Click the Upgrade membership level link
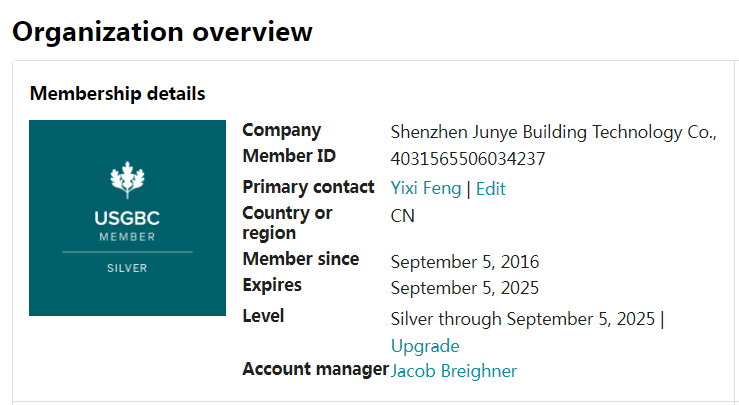The height and width of the screenshot is (405, 739). pyautogui.click(x=425, y=346)
